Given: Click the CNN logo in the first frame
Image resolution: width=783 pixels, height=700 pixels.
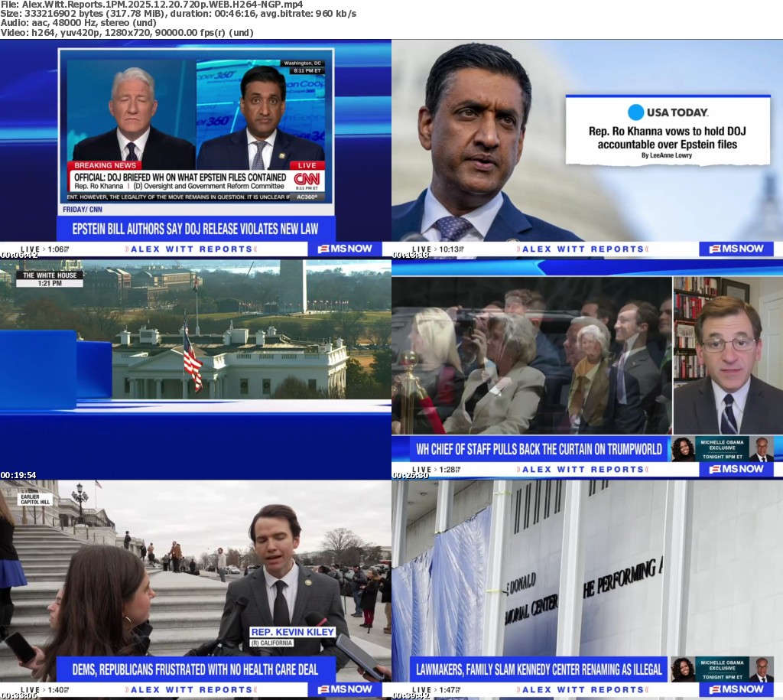Looking at the screenshot, I should pos(307,181).
